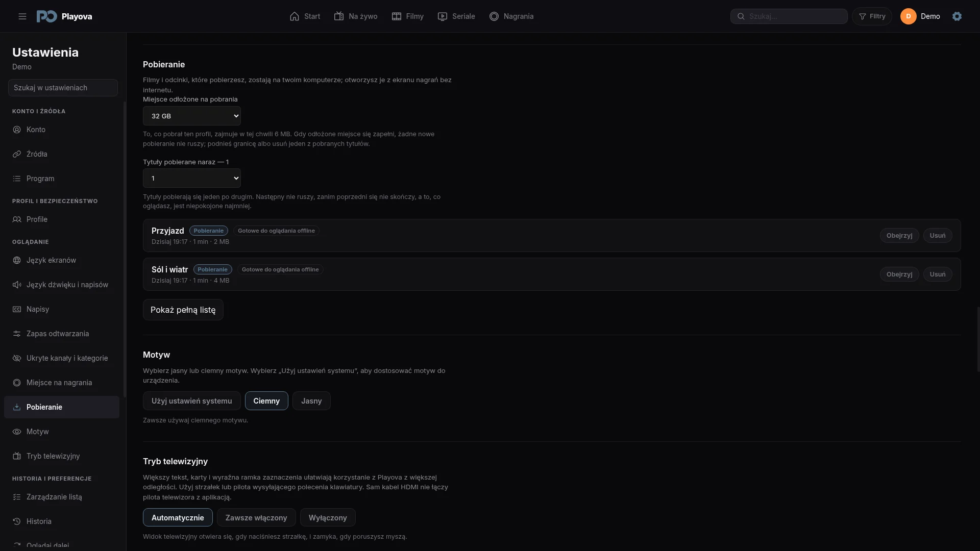Open the 32 GB storage dropdown
Image resolution: width=980 pixels, height=551 pixels.
click(192, 116)
